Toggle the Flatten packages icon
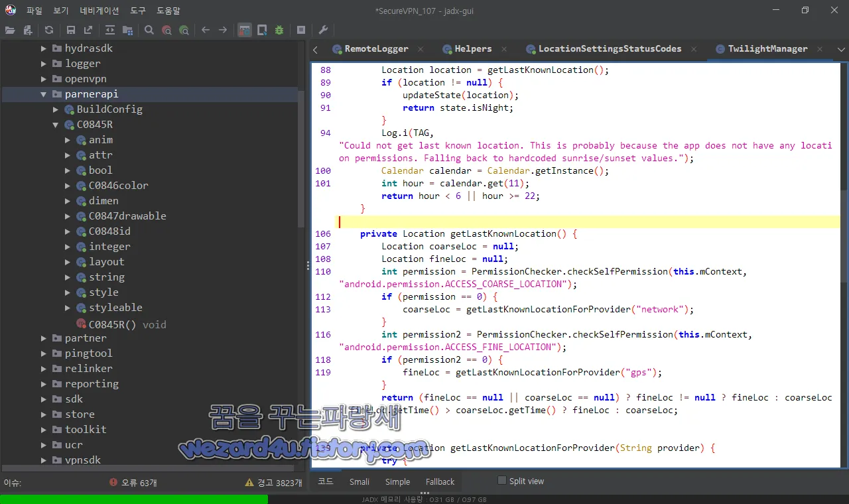 pyautogui.click(x=127, y=30)
